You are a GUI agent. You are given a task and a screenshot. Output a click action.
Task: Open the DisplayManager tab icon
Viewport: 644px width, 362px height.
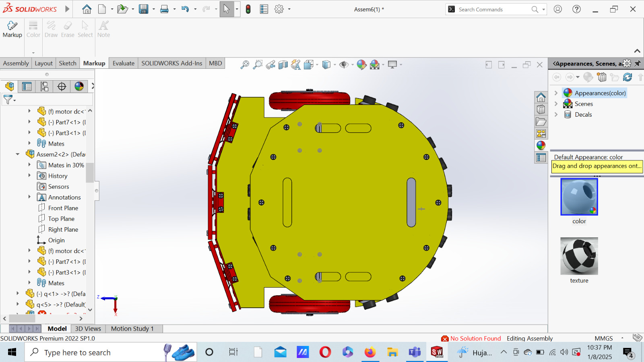[x=79, y=86]
